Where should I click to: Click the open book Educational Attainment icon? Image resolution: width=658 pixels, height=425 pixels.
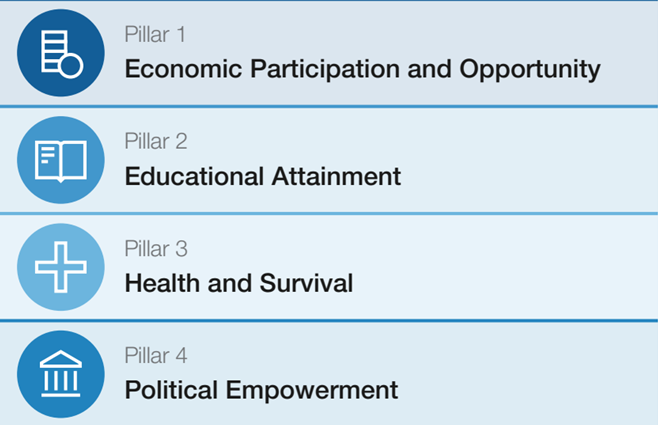(60, 160)
